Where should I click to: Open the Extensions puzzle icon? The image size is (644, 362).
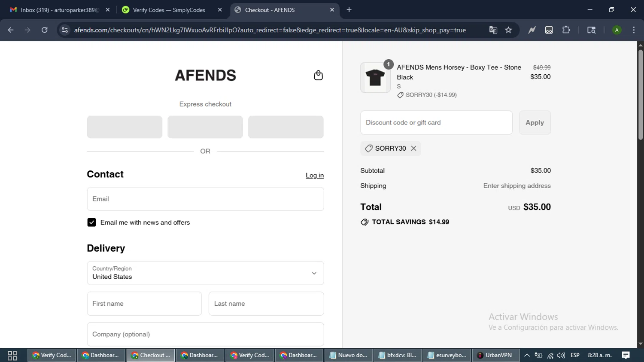[x=566, y=30]
